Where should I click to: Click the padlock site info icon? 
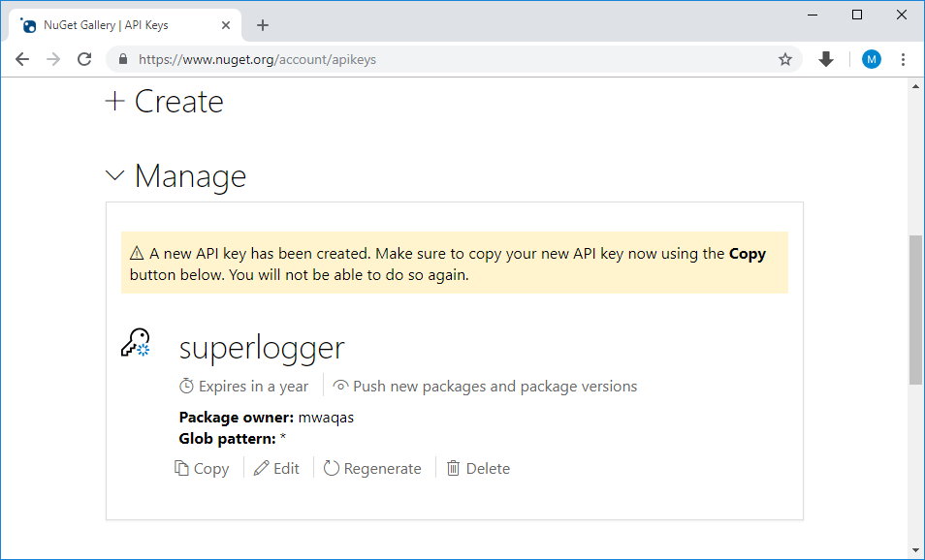point(123,59)
